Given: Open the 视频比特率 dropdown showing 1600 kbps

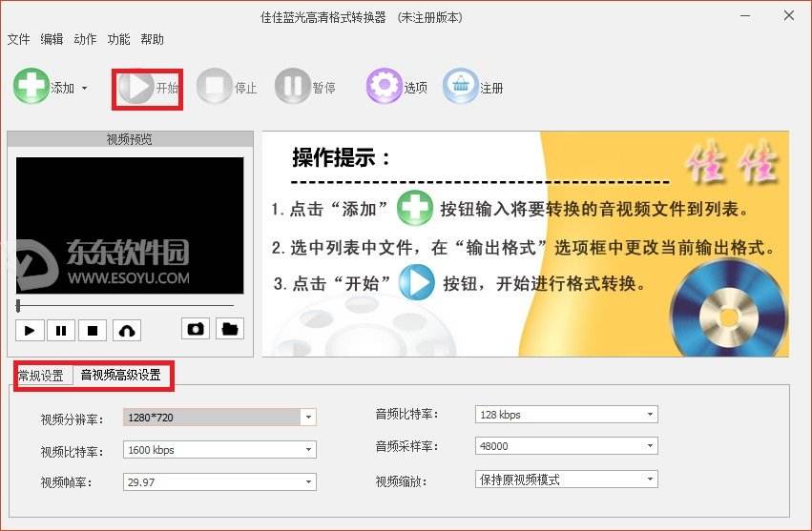Looking at the screenshot, I should click(x=219, y=450).
